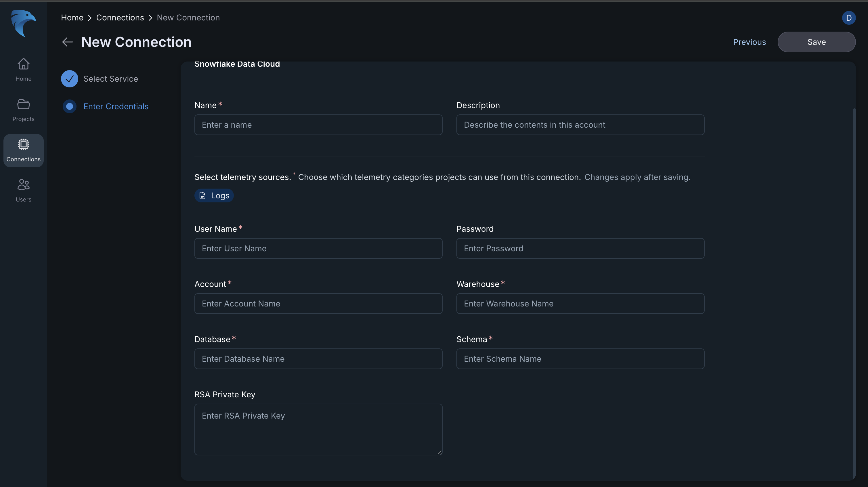
Task: Click the Enter Password field
Action: click(580, 249)
